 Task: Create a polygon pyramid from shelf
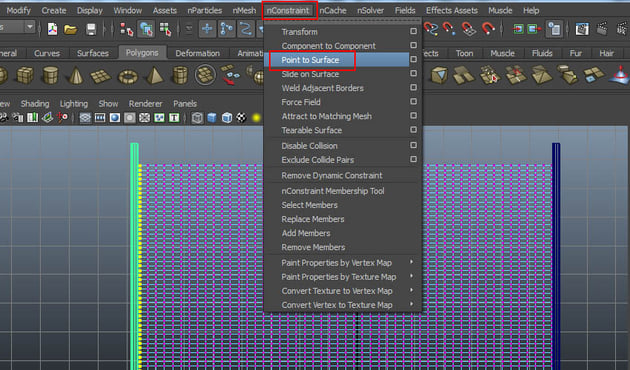click(154, 76)
